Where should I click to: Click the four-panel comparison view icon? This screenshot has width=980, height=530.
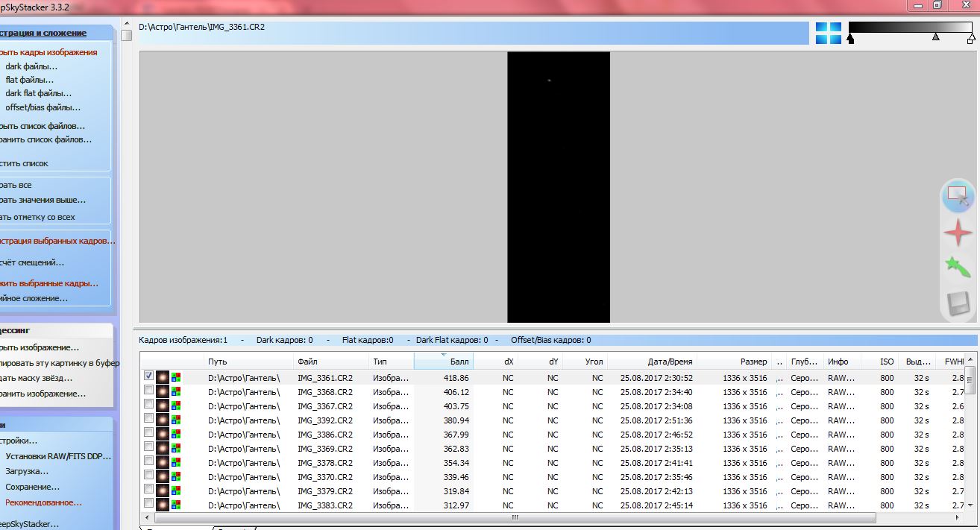828,33
